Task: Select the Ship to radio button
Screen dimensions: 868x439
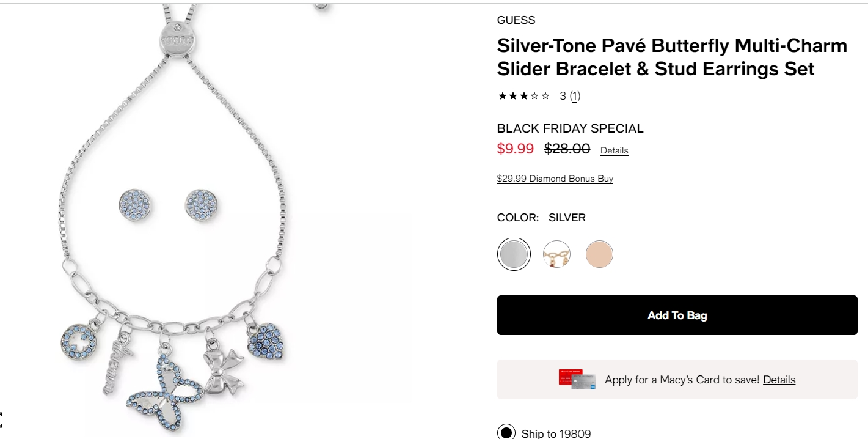Action: [506, 433]
